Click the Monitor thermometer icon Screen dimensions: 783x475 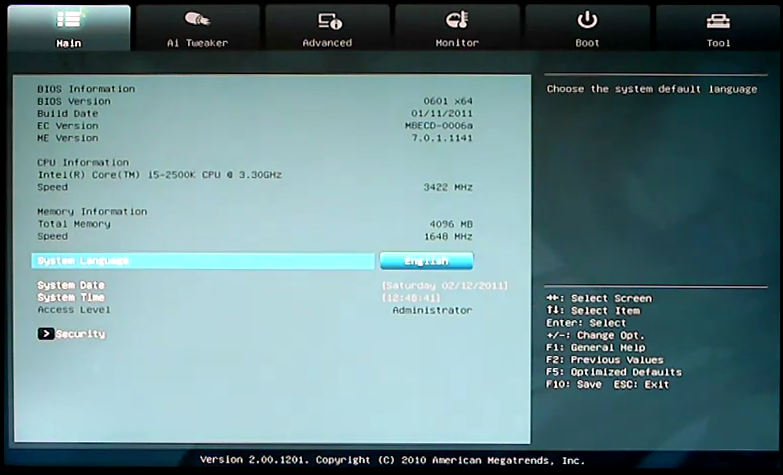point(457,20)
